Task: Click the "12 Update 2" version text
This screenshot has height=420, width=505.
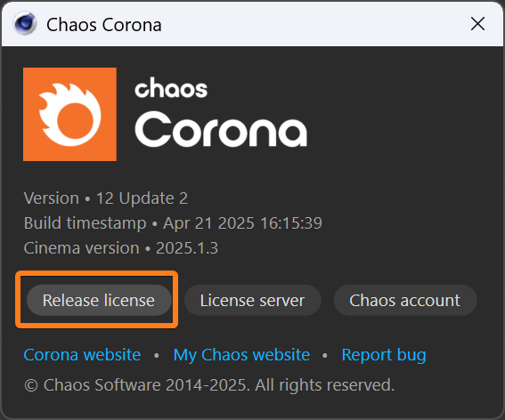Action: click(x=142, y=198)
